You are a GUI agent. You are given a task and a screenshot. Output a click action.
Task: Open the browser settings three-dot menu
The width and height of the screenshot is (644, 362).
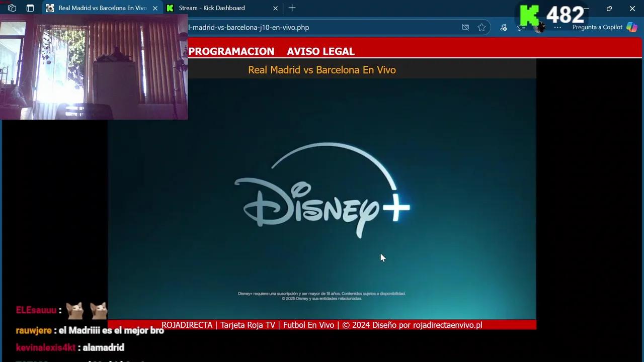557,28
